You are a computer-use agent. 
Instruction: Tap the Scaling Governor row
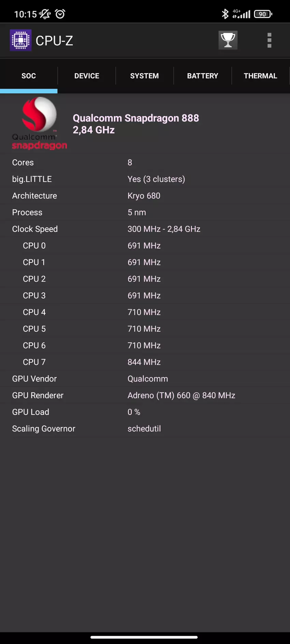tap(145, 429)
